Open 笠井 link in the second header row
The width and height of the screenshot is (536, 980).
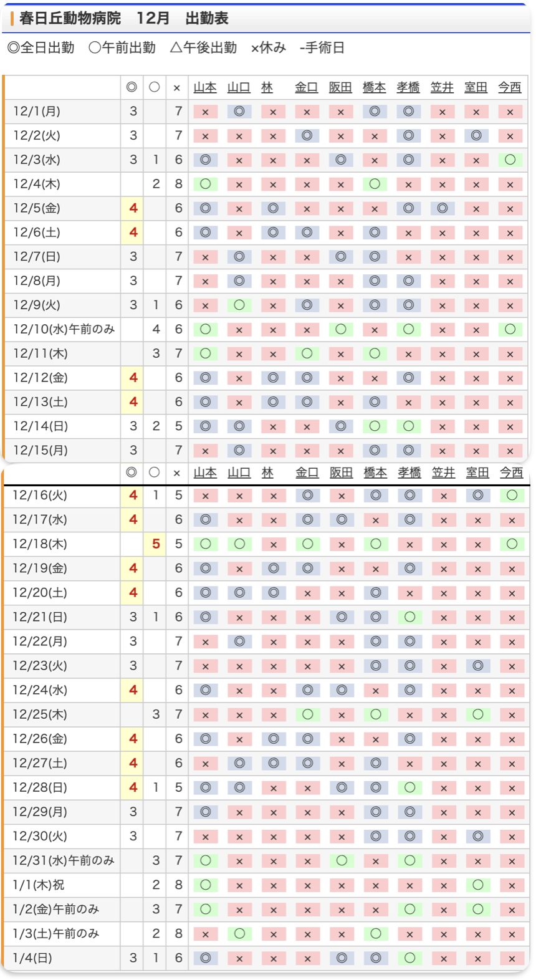coord(443,473)
